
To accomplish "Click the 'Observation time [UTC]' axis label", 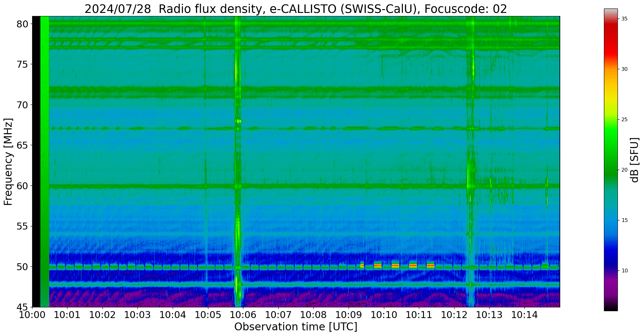I will [296, 327].
